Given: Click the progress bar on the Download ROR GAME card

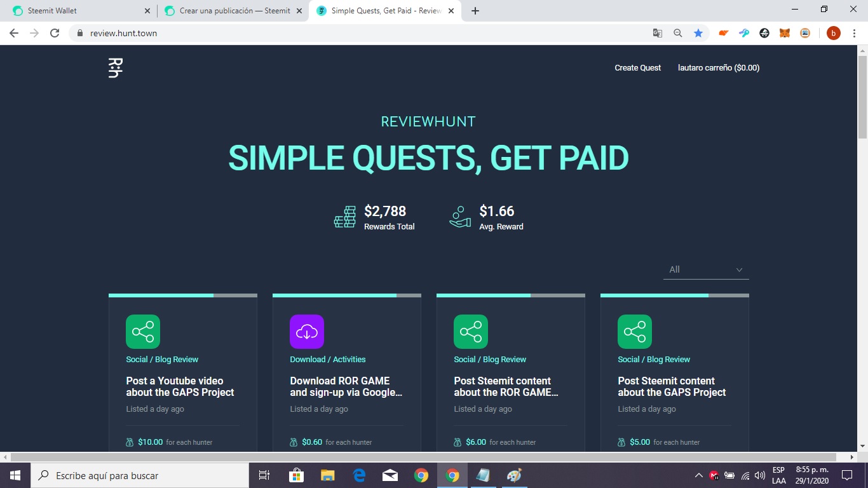Looking at the screenshot, I should pos(347,295).
